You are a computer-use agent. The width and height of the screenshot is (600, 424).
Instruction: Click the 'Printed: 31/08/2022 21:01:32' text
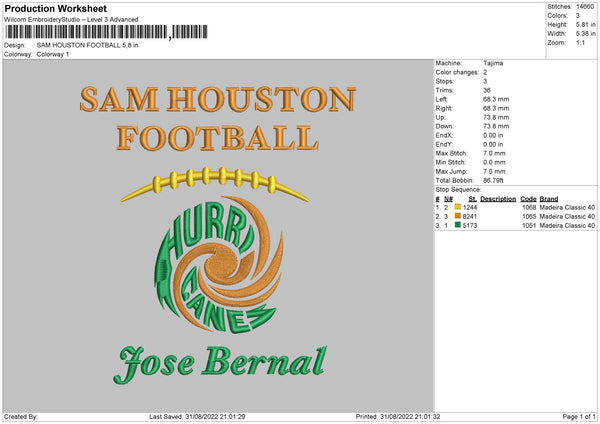(x=398, y=416)
